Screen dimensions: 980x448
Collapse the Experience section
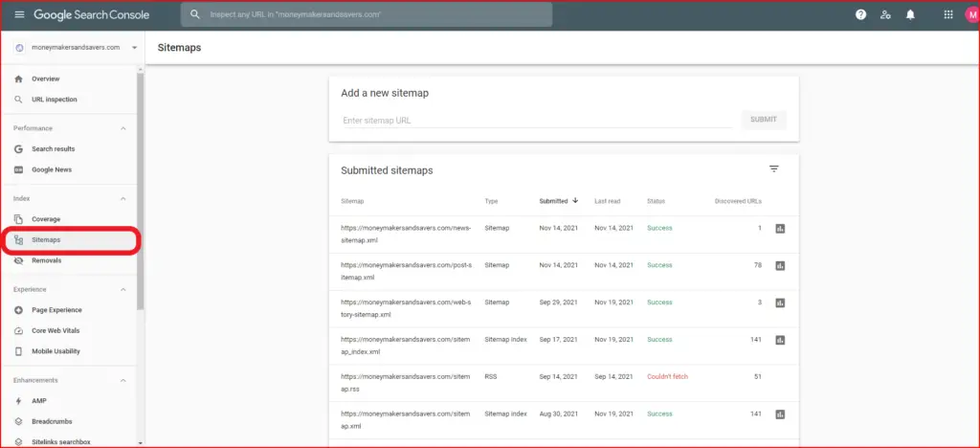click(x=123, y=289)
